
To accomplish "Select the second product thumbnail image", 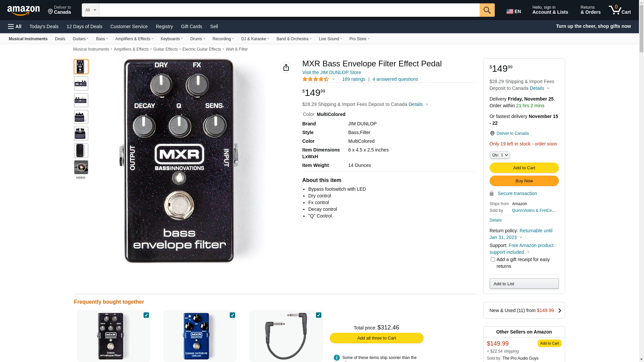I will pyautogui.click(x=81, y=83).
